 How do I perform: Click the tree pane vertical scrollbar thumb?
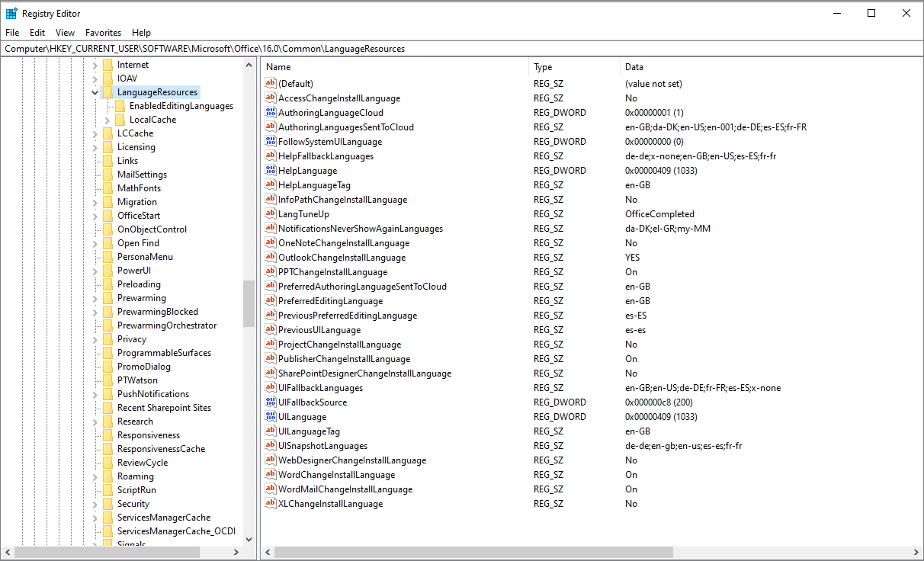[249, 303]
